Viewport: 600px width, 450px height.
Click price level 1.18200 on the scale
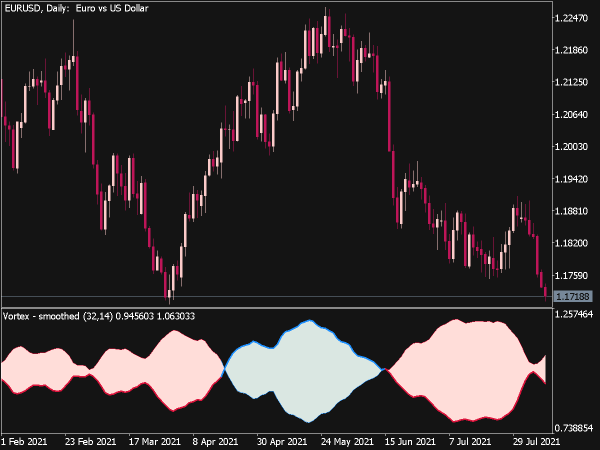(x=571, y=243)
